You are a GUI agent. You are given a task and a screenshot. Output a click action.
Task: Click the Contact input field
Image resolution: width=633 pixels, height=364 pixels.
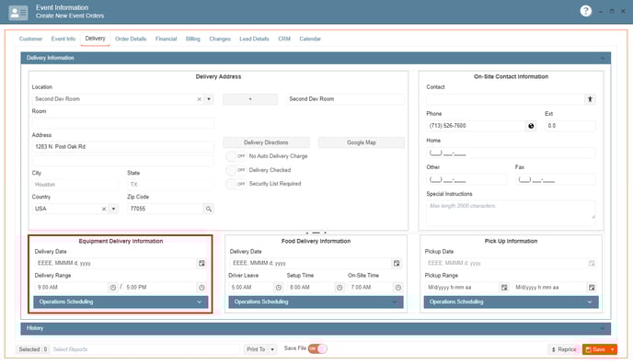(x=505, y=99)
